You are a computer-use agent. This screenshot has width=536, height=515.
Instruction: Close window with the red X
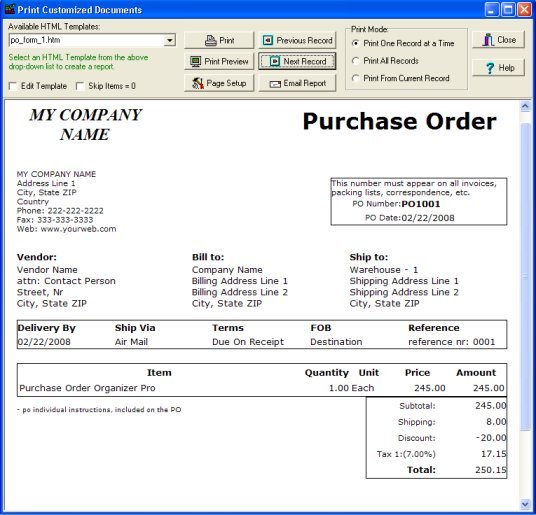pos(524,10)
